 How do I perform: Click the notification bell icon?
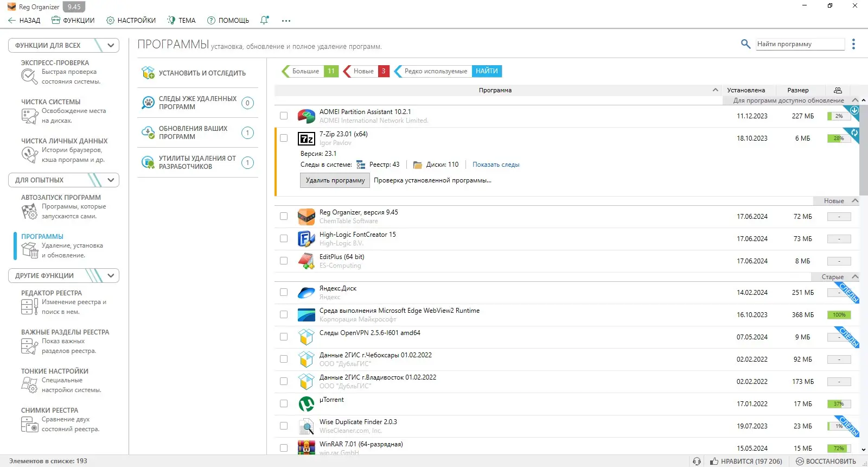tap(264, 20)
